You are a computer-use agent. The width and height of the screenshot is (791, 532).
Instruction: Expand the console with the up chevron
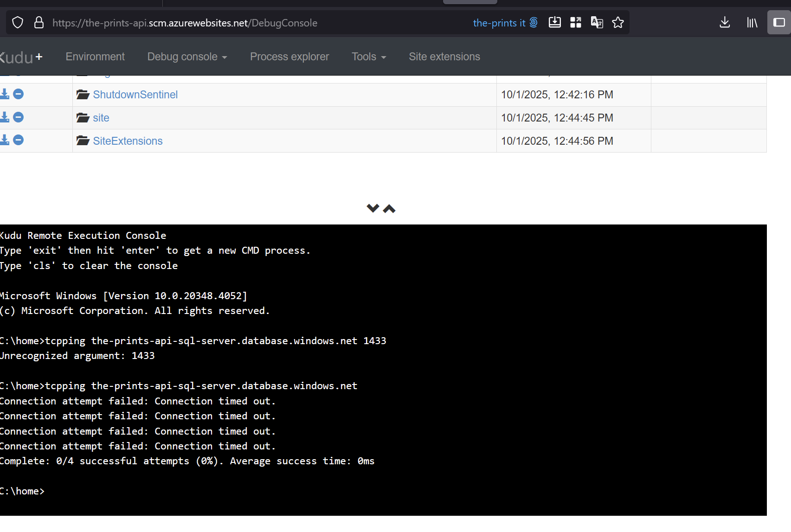tap(389, 209)
